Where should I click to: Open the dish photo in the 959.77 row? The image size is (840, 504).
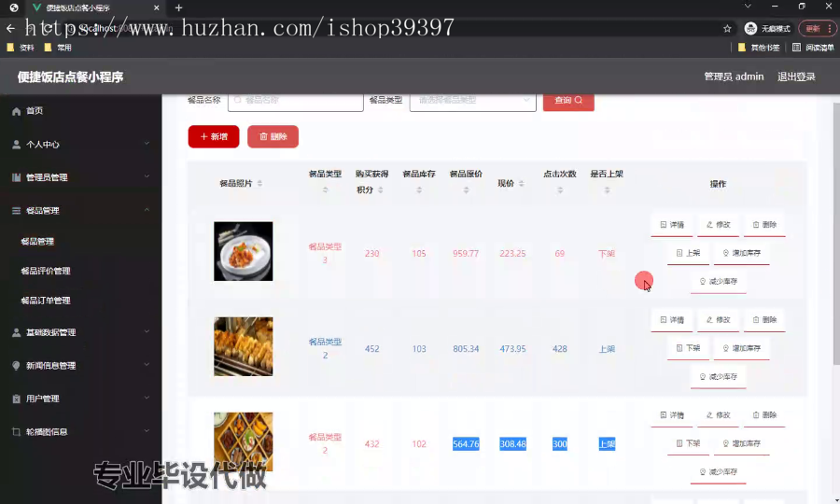(244, 251)
